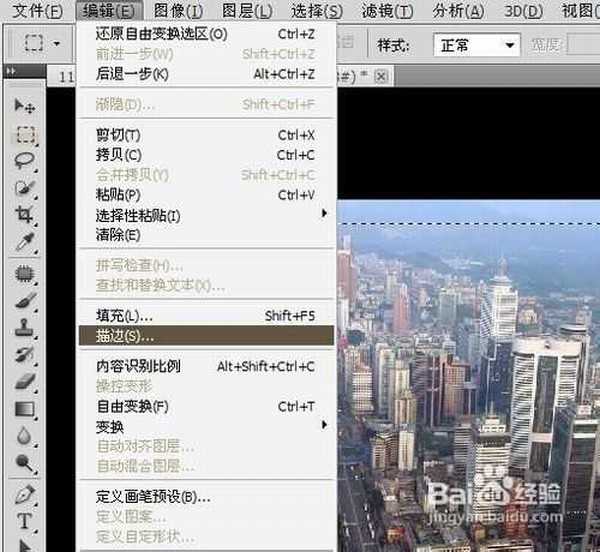Open the tool preset picker arrow

pyautogui.click(x=57, y=44)
